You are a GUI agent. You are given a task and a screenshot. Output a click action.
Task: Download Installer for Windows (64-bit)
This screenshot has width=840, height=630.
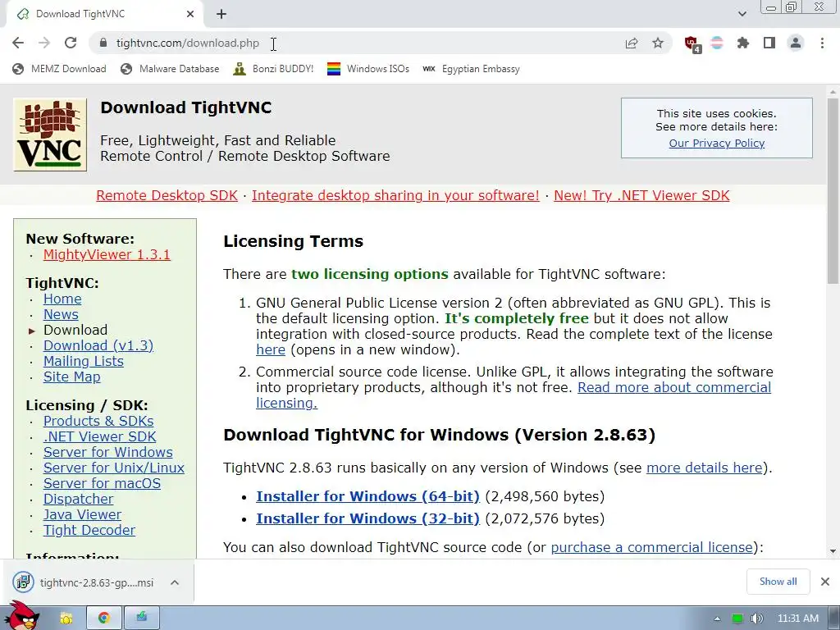(367, 496)
